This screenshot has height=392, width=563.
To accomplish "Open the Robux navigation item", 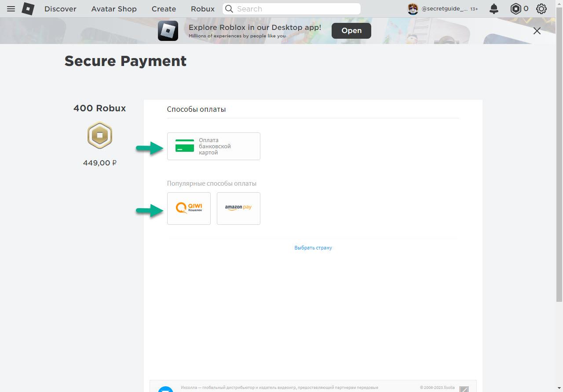I will click(x=203, y=9).
